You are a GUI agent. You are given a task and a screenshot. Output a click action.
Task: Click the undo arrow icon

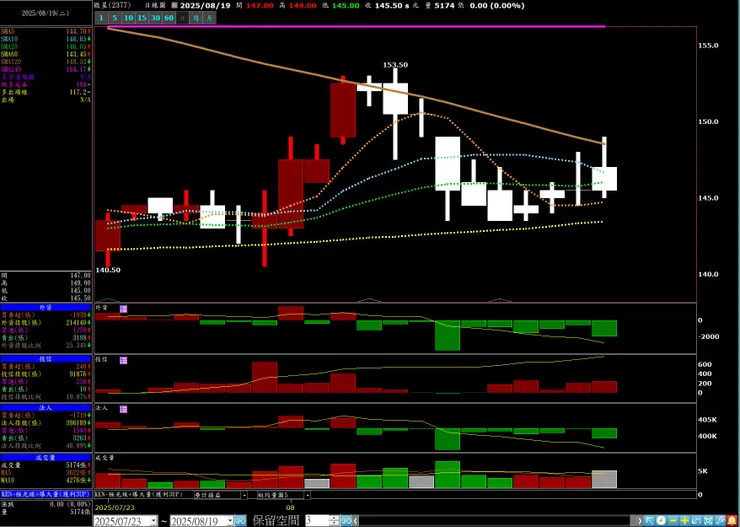click(x=696, y=521)
